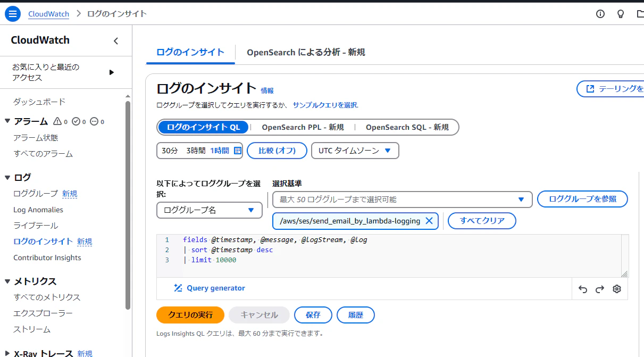Select OpenSearch SQL query language
This screenshot has width=644, height=357.
click(x=407, y=127)
